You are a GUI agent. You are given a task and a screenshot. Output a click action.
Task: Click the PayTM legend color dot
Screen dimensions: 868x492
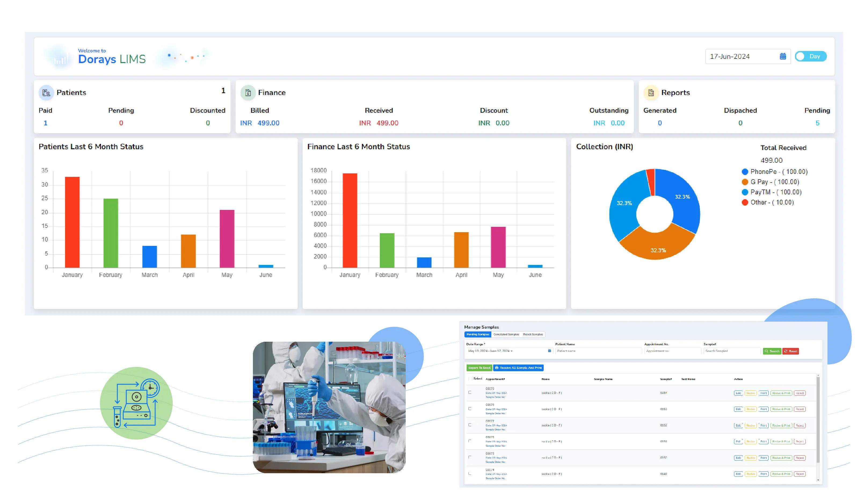(744, 192)
